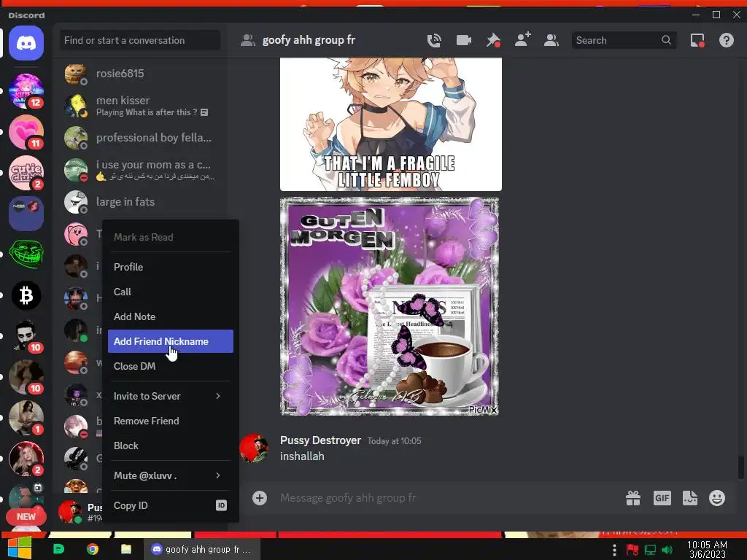This screenshot has height=560, width=747.
Task: Open the cutie club server icon
Action: pyautogui.click(x=26, y=172)
